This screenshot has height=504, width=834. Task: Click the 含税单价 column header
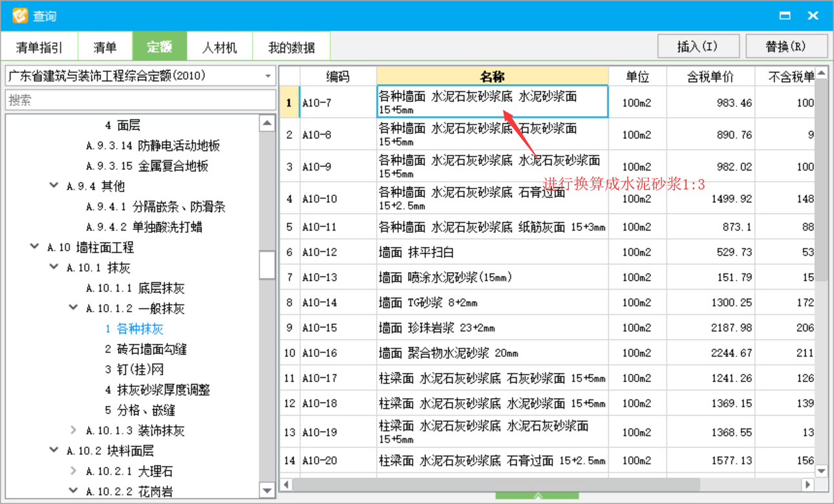coord(711,76)
